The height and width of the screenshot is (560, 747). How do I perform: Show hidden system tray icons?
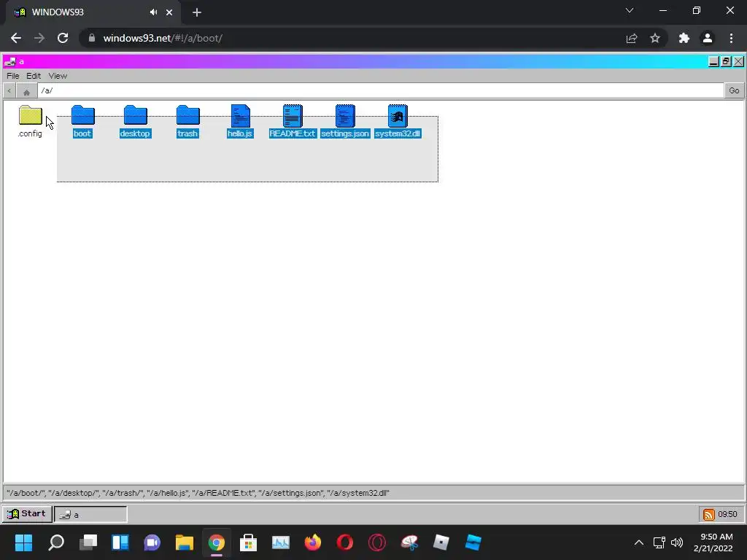[639, 542]
